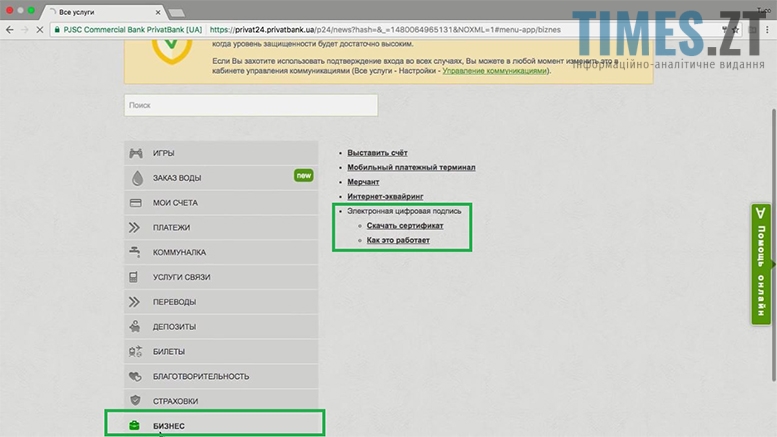777x437 pixels.
Task: Open the БИЛЕТЫ menu section
Action: [x=169, y=351]
